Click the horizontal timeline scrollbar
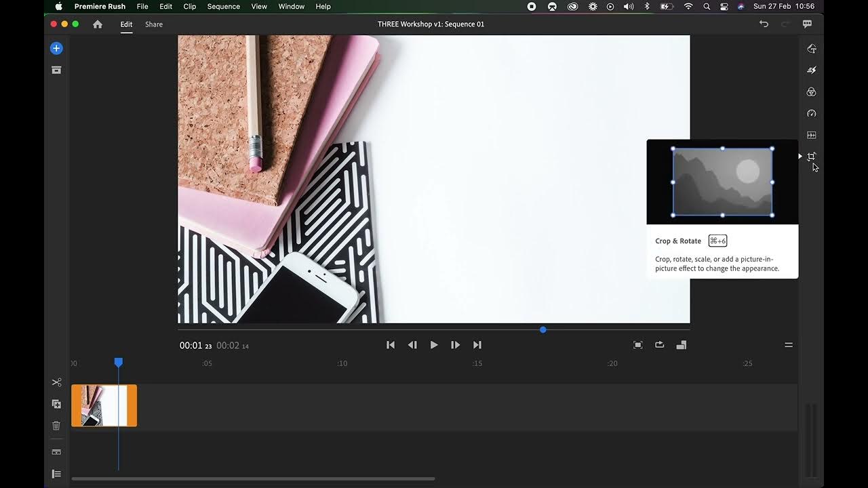The width and height of the screenshot is (868, 488). [x=253, y=479]
